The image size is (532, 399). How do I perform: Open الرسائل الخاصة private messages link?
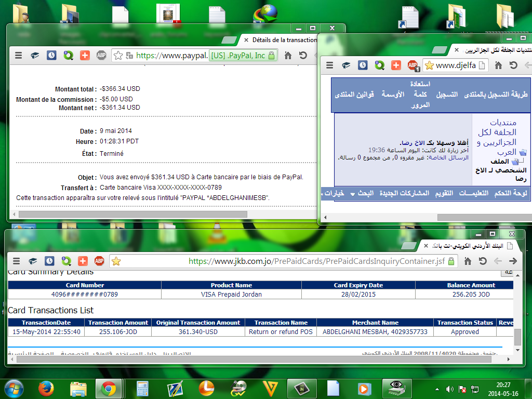448,158
